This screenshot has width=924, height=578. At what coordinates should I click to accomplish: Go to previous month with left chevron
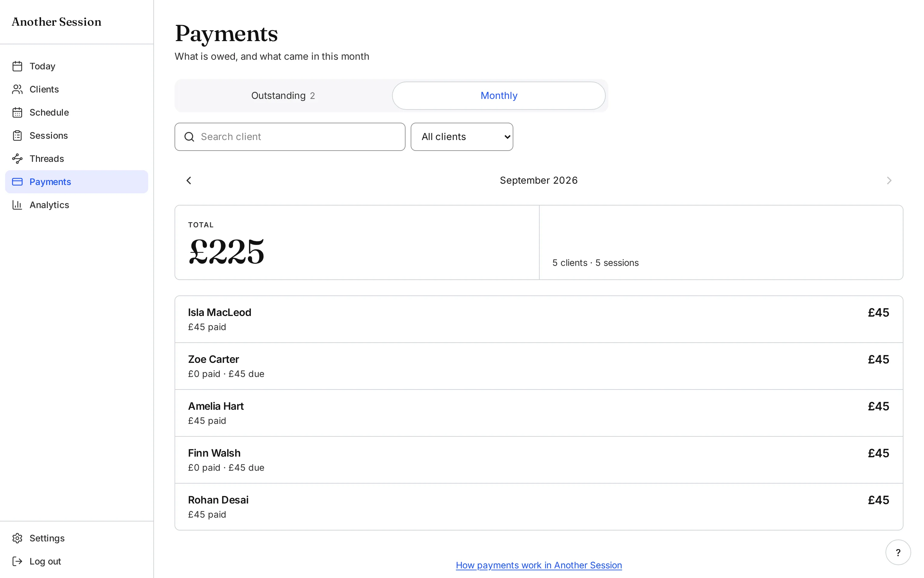coord(189,180)
